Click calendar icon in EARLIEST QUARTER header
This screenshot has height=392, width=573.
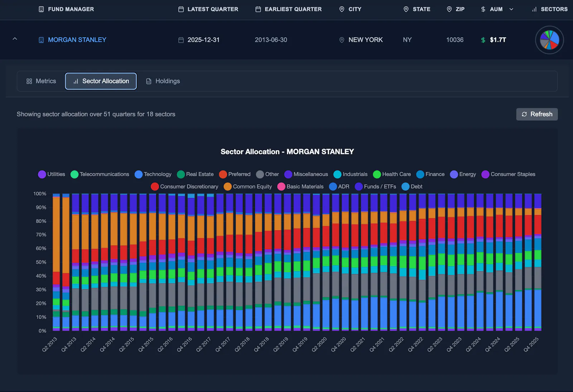[258, 9]
